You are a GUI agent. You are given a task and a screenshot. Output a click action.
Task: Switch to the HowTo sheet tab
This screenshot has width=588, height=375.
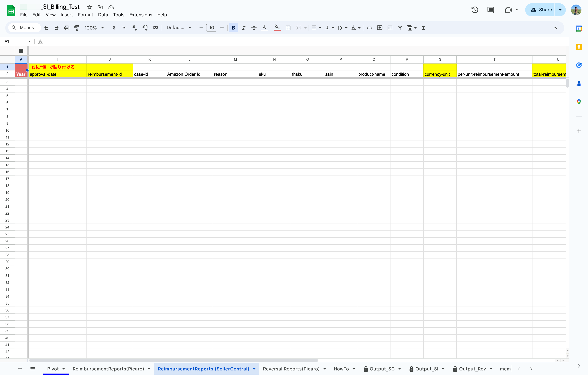click(341, 369)
